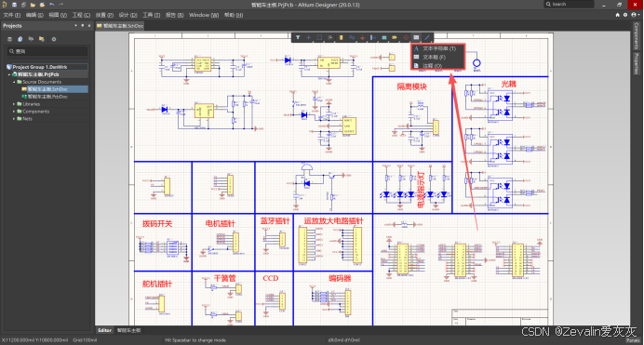The height and width of the screenshot is (345, 644).
Task: Click the Undo arrow icon
Action: tap(52, 5)
